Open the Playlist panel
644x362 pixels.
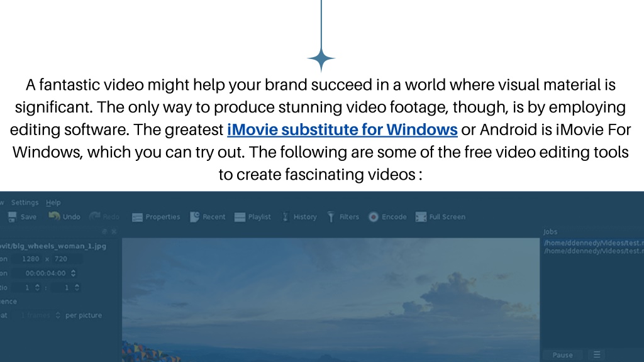tap(253, 217)
